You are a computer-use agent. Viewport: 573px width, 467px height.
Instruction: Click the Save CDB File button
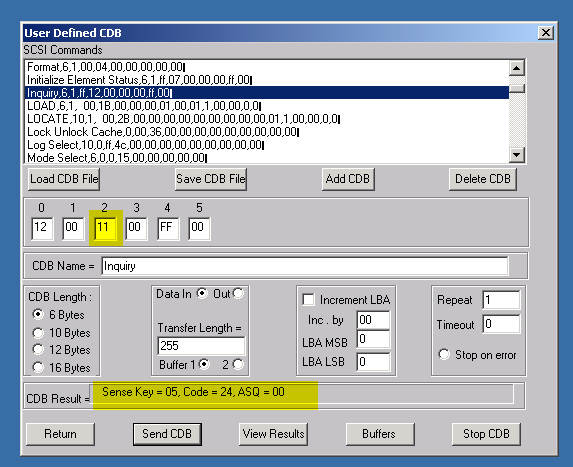[x=211, y=179]
